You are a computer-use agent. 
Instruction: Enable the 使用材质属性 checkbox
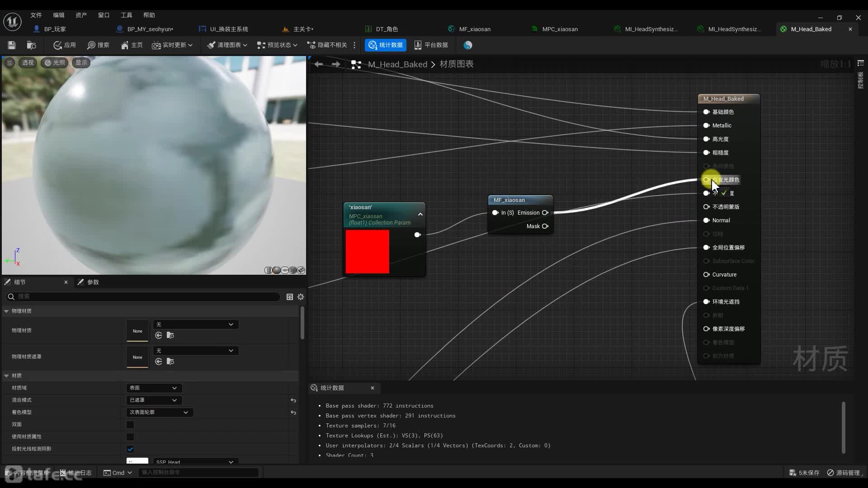point(130,437)
